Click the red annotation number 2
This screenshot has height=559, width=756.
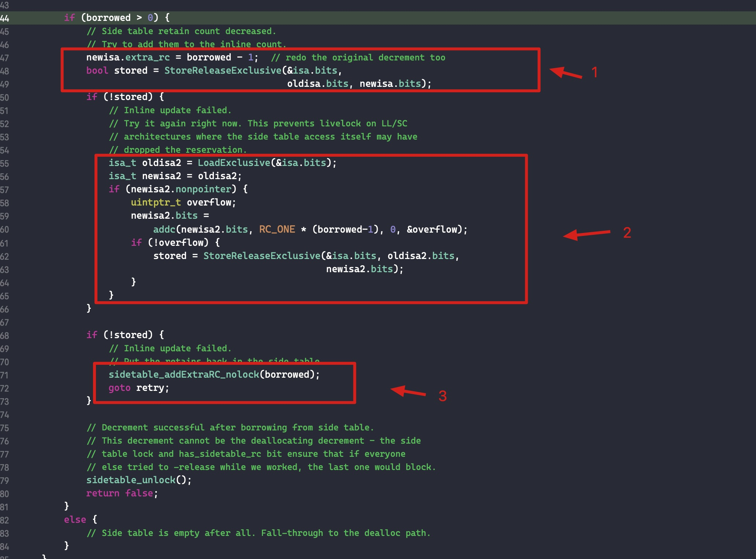pyautogui.click(x=627, y=233)
